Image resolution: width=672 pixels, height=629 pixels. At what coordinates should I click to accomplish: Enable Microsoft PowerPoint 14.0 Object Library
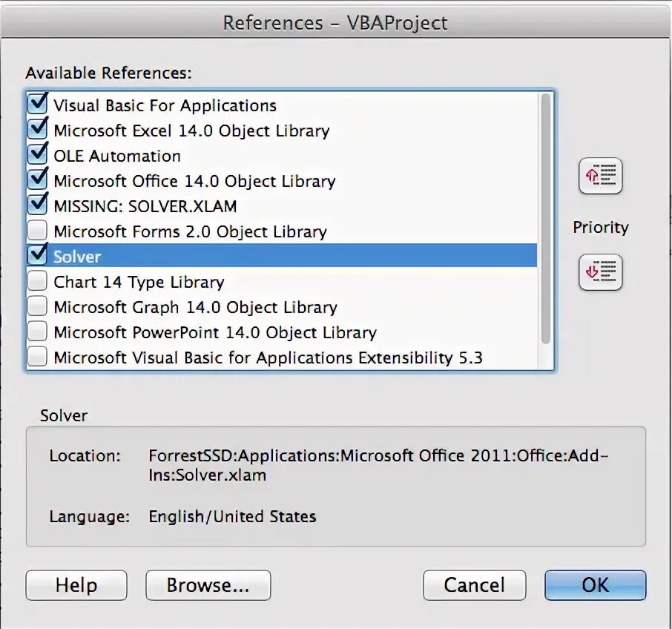click(37, 332)
